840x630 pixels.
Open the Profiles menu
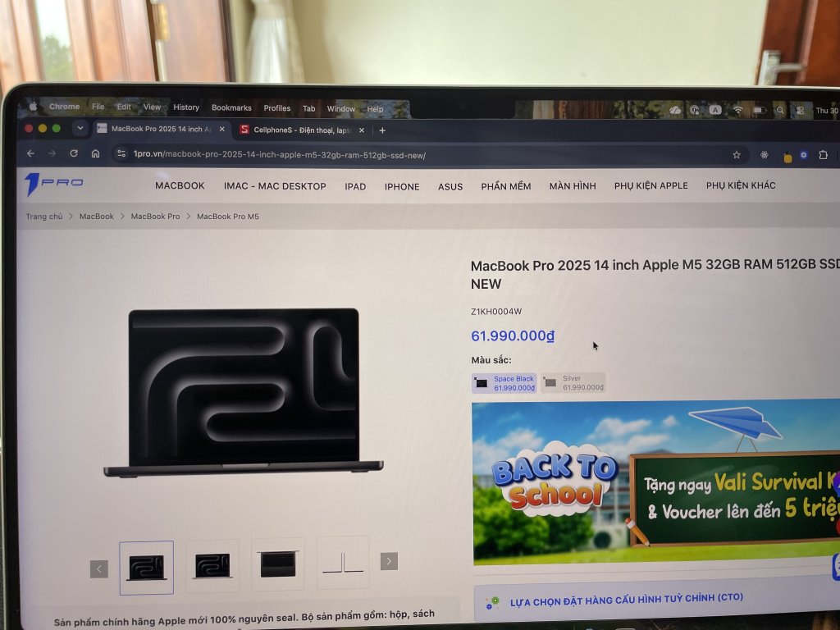point(277,108)
